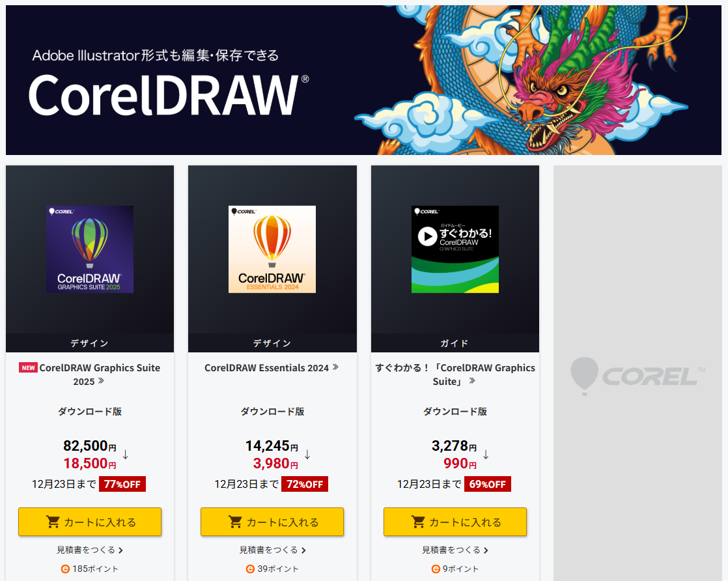Click the 77%OFF discount badge

pos(122,484)
